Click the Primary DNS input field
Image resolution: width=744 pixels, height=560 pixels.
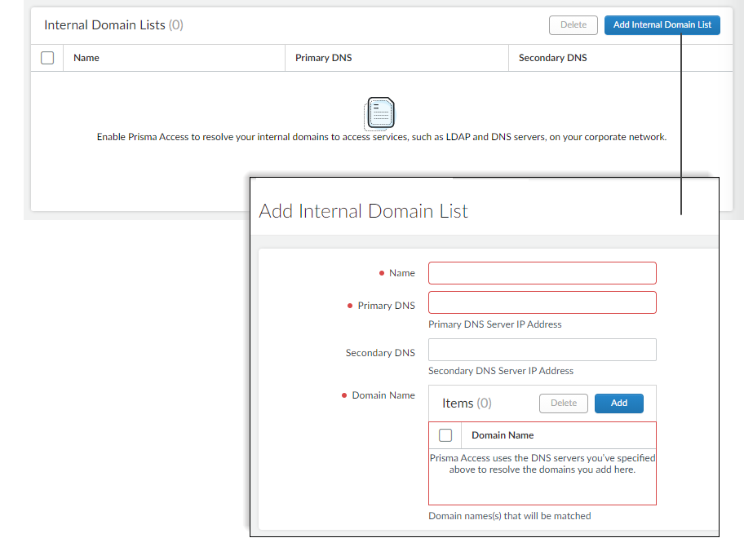pyautogui.click(x=542, y=302)
